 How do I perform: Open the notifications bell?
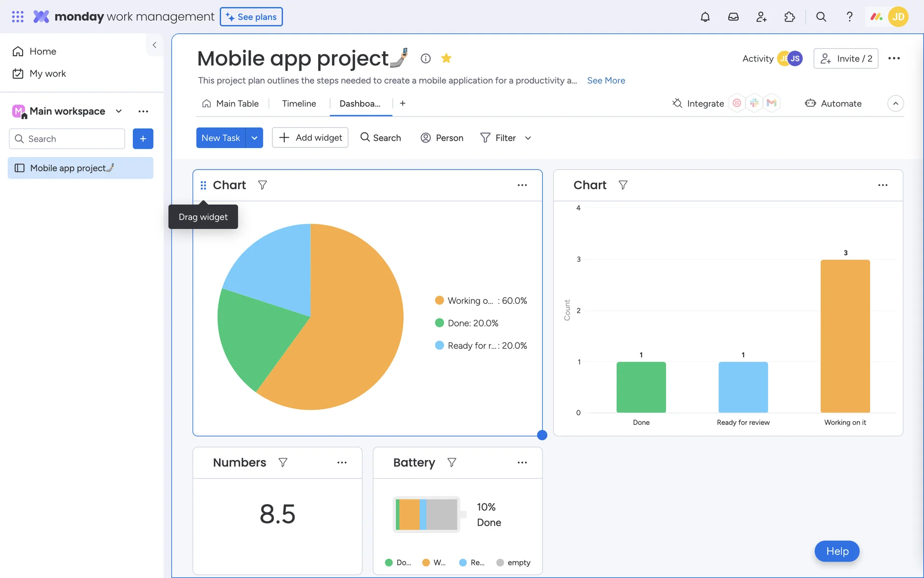(x=705, y=17)
